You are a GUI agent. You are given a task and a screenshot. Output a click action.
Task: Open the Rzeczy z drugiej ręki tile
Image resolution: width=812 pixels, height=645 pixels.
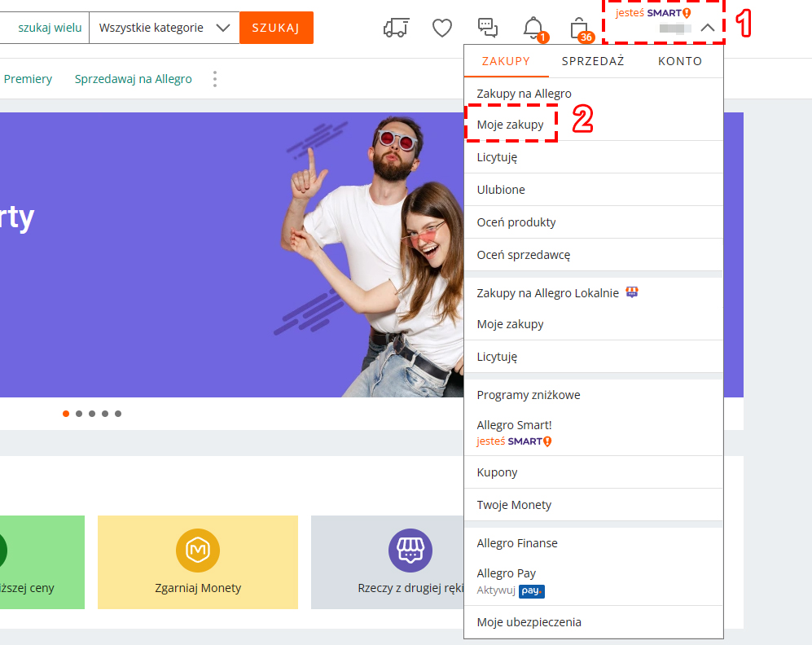pos(388,562)
